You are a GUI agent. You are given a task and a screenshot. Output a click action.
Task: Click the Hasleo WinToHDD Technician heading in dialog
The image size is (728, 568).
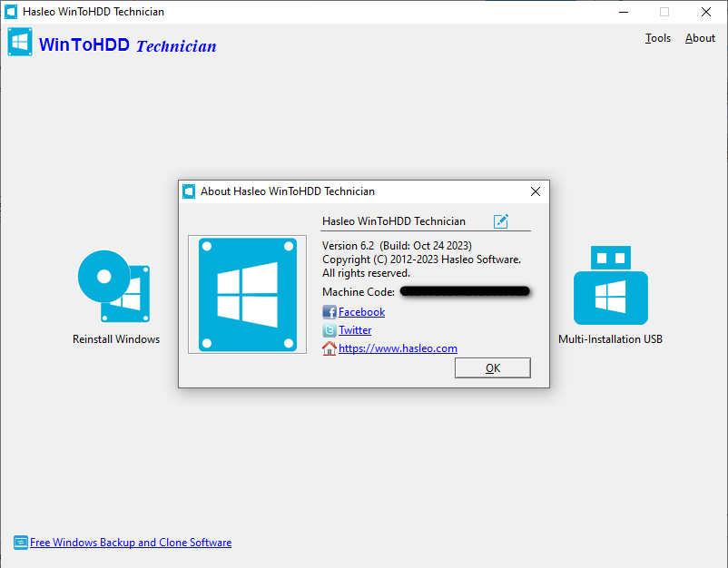coord(394,221)
